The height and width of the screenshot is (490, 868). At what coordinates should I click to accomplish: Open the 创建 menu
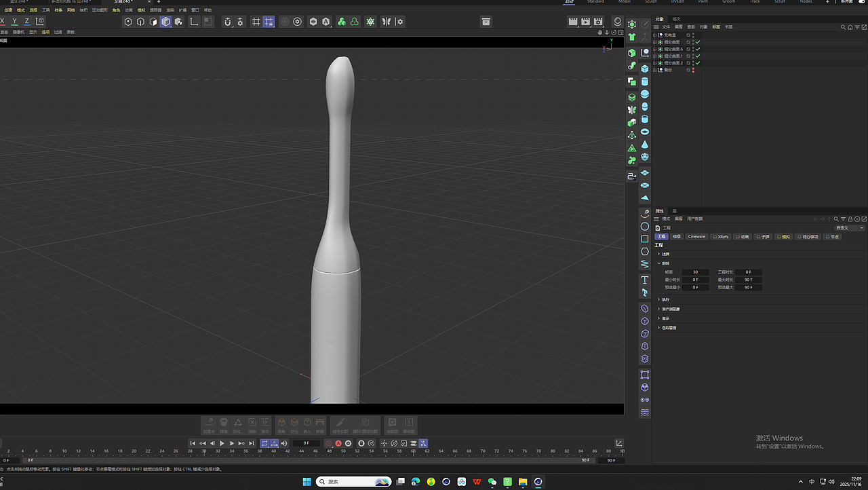pos(8,10)
